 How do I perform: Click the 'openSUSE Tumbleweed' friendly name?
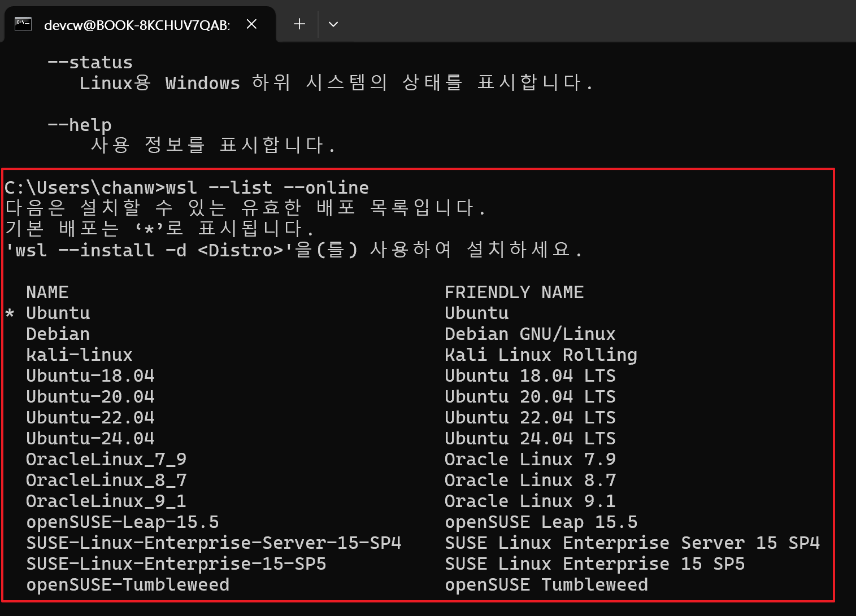(546, 584)
